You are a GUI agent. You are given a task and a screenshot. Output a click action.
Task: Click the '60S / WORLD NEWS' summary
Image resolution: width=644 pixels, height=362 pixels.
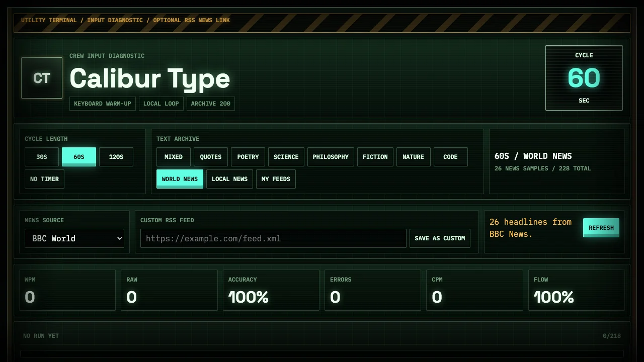(533, 156)
